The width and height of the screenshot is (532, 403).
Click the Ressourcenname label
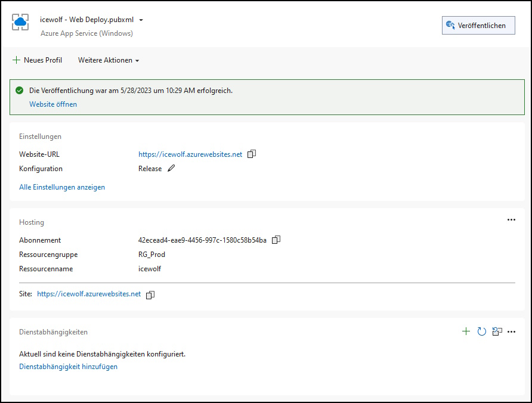[46, 269]
